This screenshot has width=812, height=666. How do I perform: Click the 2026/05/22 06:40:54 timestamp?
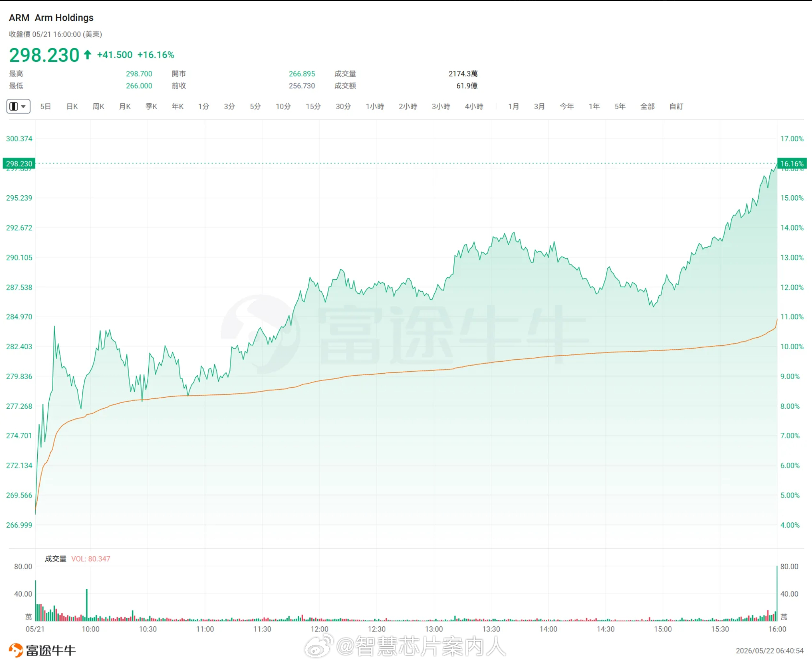point(769,650)
